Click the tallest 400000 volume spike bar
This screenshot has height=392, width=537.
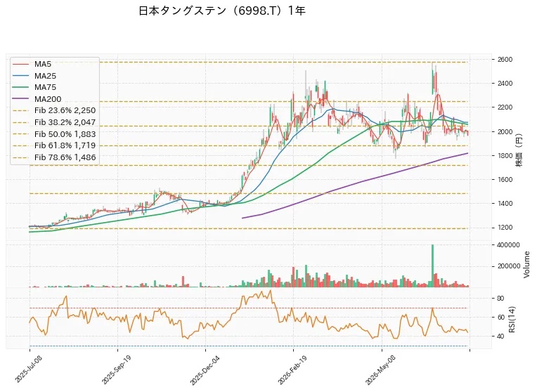432,266
